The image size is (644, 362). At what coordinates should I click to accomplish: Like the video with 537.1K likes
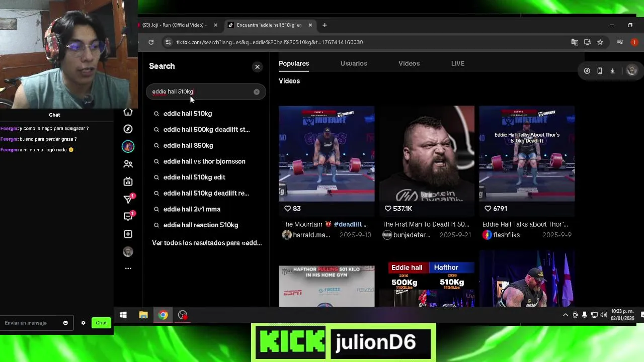(x=388, y=209)
